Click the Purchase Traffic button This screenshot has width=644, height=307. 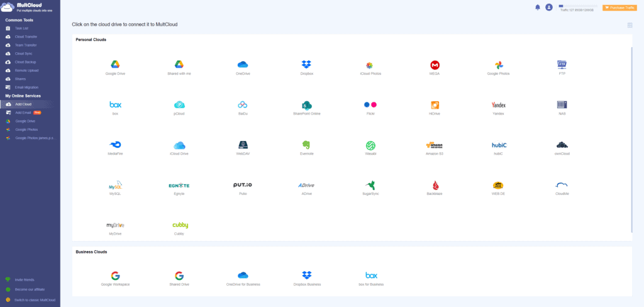[619, 8]
